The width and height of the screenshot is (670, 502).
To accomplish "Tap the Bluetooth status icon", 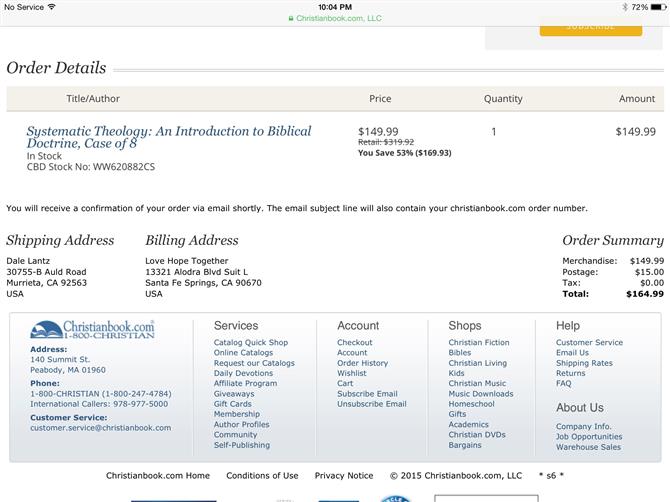I will pyautogui.click(x=625, y=7).
